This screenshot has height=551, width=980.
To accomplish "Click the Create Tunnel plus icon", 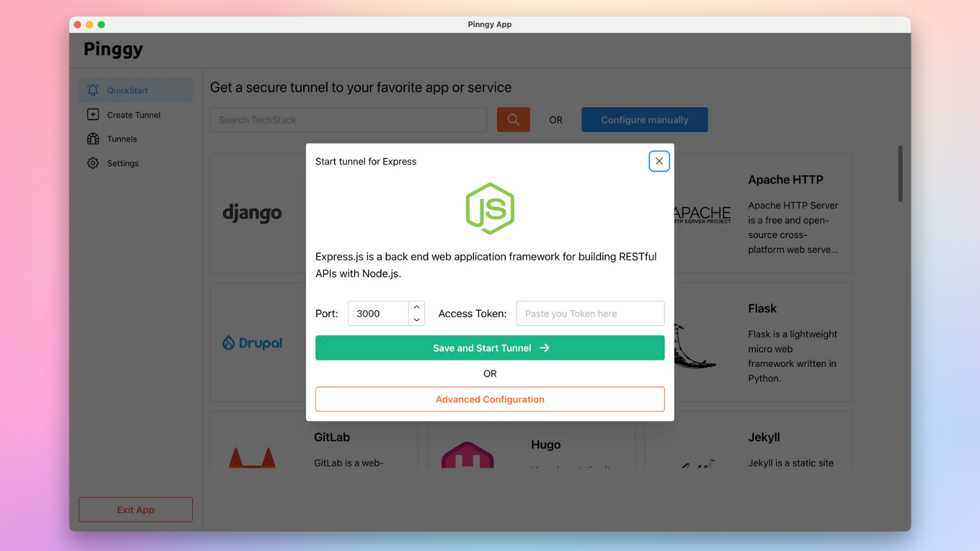I will 93,114.
